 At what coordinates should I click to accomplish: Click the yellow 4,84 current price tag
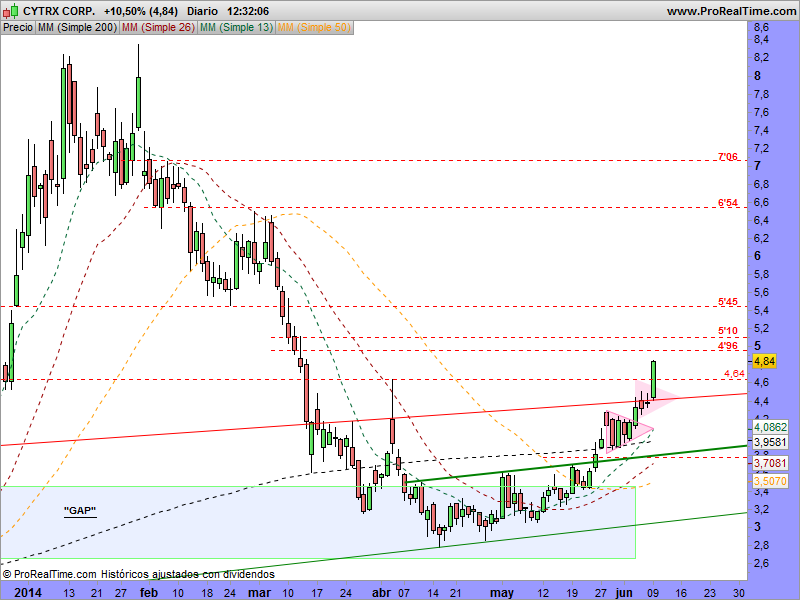[764, 361]
